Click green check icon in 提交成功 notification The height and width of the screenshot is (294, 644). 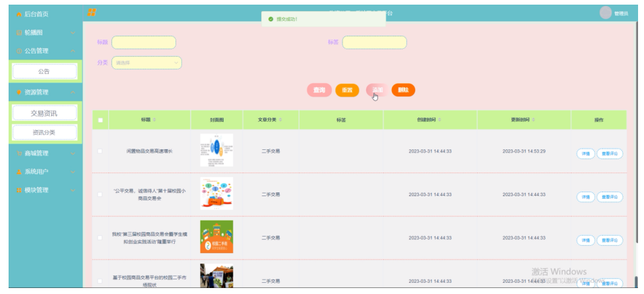(271, 19)
